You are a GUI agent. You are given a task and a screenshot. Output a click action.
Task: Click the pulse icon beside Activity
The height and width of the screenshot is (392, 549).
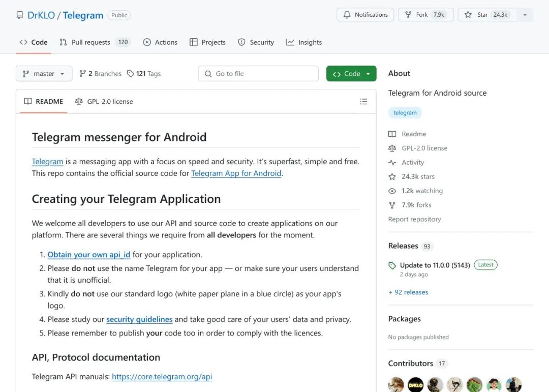392,163
